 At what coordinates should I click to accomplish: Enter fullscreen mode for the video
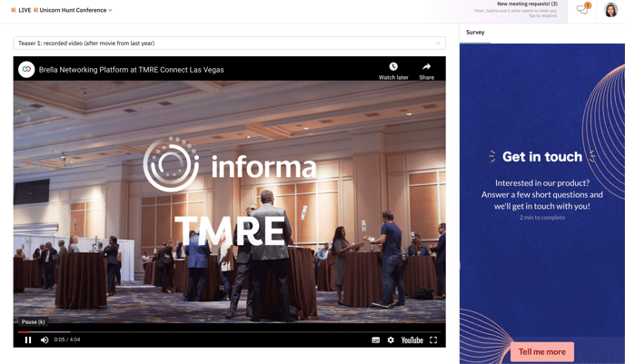433,340
